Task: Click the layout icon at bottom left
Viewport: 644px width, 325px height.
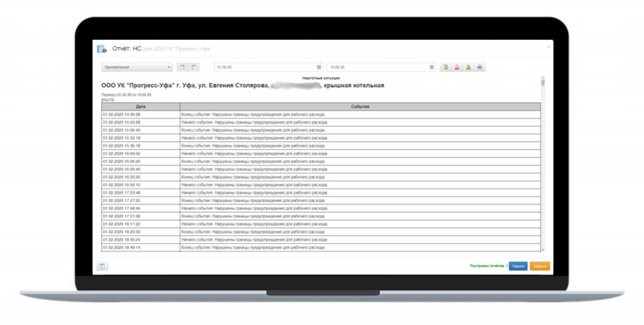Action: tap(102, 266)
